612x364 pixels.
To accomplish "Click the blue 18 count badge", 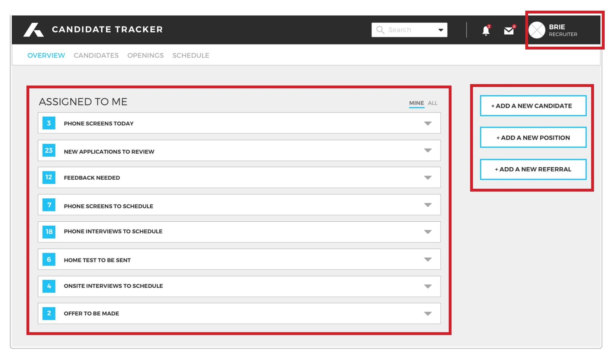I will click(49, 232).
